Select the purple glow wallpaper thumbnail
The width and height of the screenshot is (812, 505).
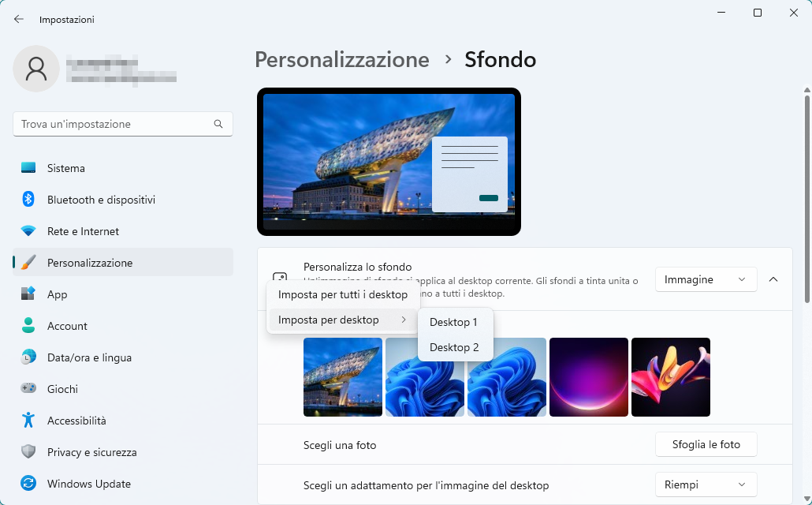(589, 377)
